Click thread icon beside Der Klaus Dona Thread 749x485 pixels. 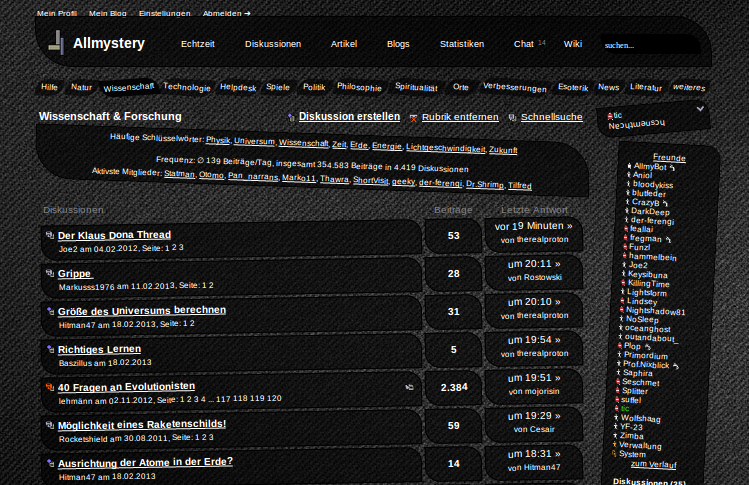coord(49,235)
